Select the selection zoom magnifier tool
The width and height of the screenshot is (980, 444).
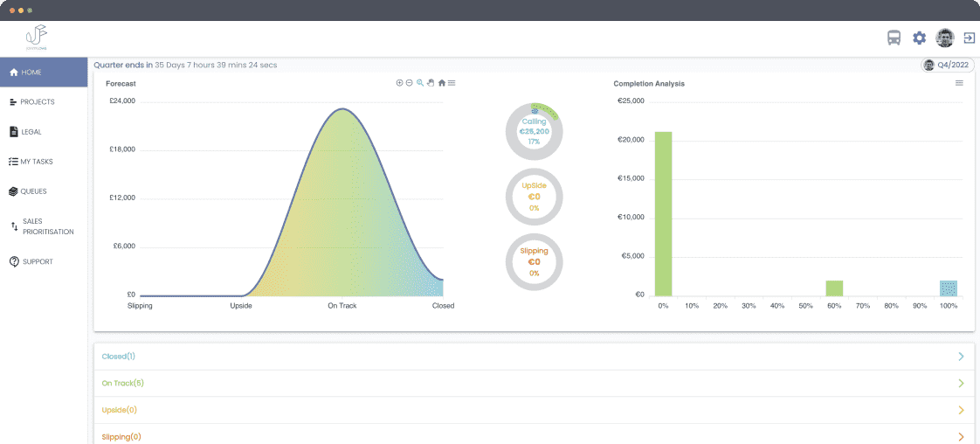pyautogui.click(x=420, y=83)
